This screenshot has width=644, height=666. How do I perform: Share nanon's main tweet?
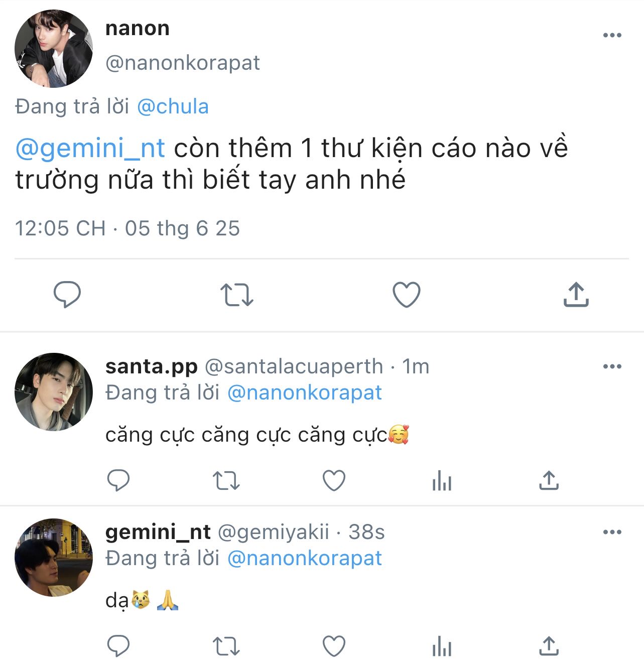pos(576,295)
